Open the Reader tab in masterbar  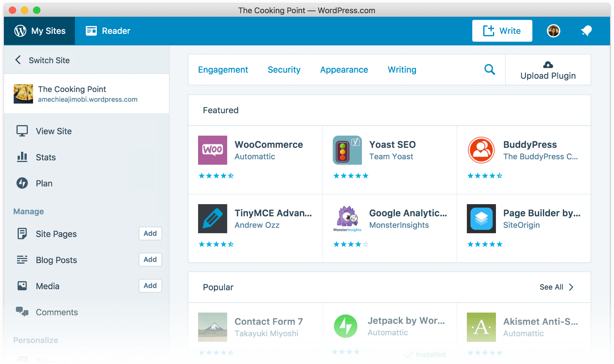coord(108,31)
